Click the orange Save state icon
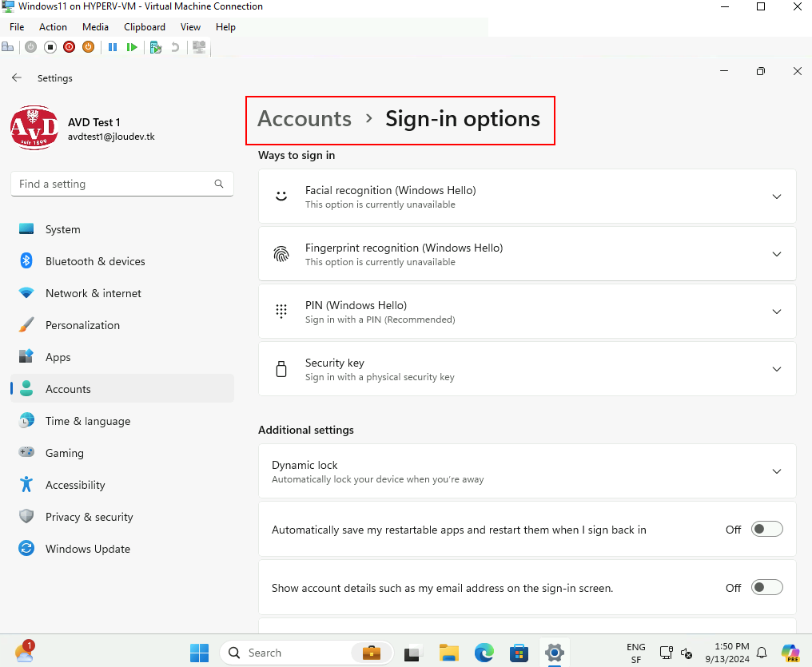 pyautogui.click(x=89, y=47)
